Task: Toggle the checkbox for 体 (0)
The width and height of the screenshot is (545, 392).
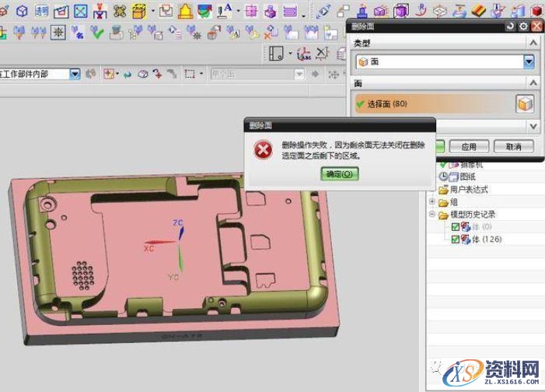Action: click(x=456, y=227)
